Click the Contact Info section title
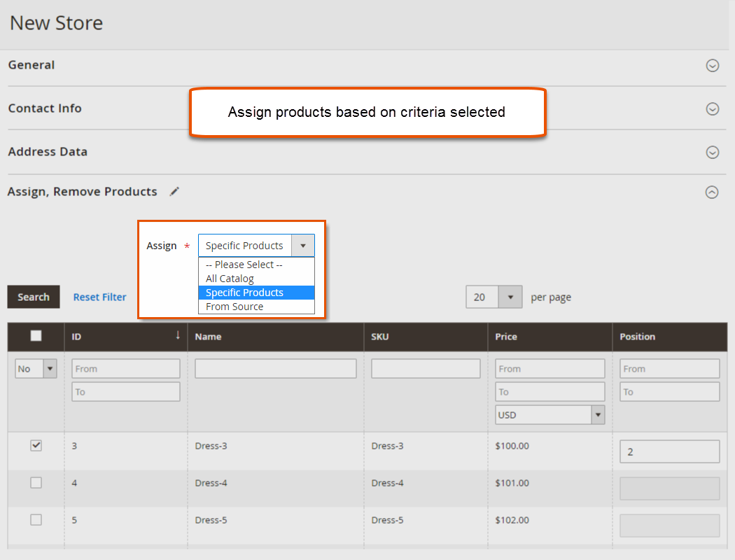This screenshot has width=735, height=560. pyautogui.click(x=45, y=108)
